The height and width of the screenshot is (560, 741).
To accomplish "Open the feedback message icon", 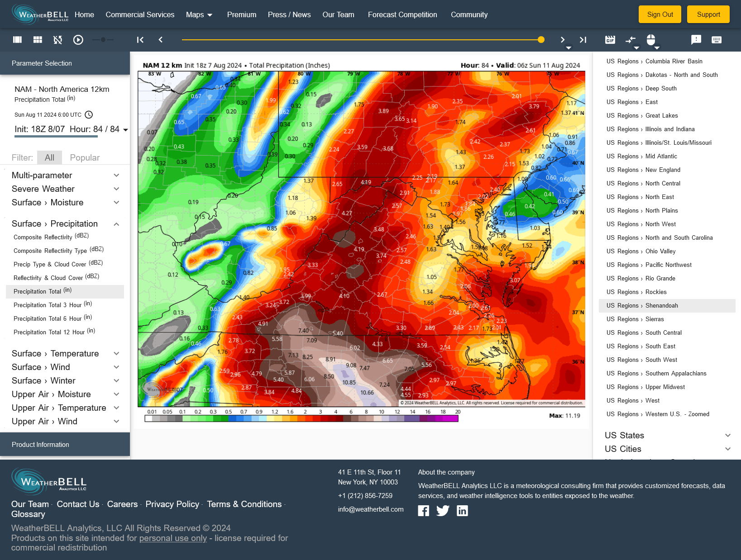I will (x=696, y=40).
